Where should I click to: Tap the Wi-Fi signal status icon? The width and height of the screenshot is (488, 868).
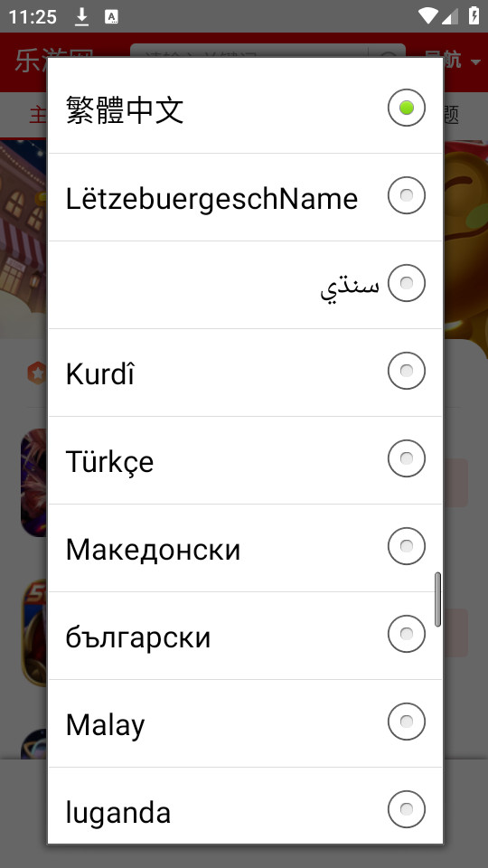[x=427, y=16]
